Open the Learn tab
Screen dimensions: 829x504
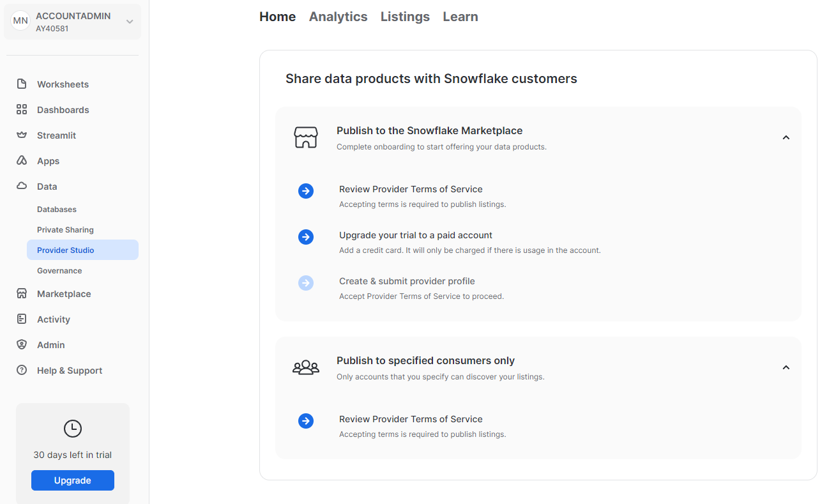click(460, 17)
